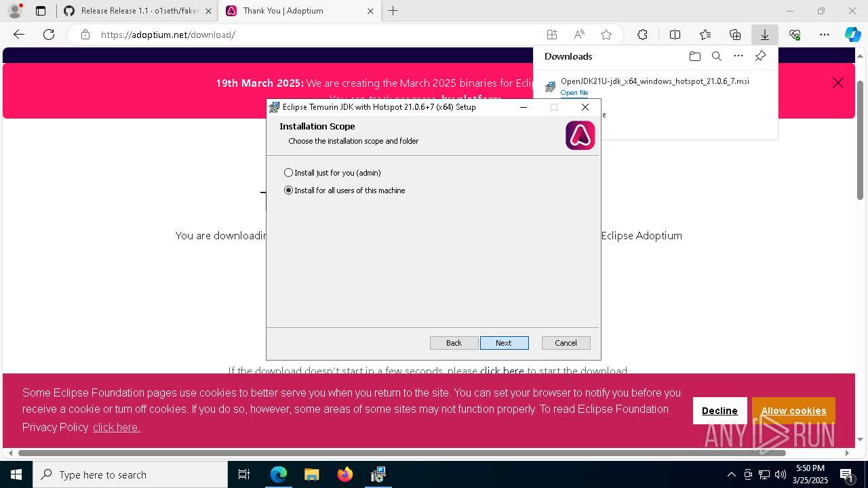
Task: Click the Adoptium logo in setup dialog
Action: point(580,136)
